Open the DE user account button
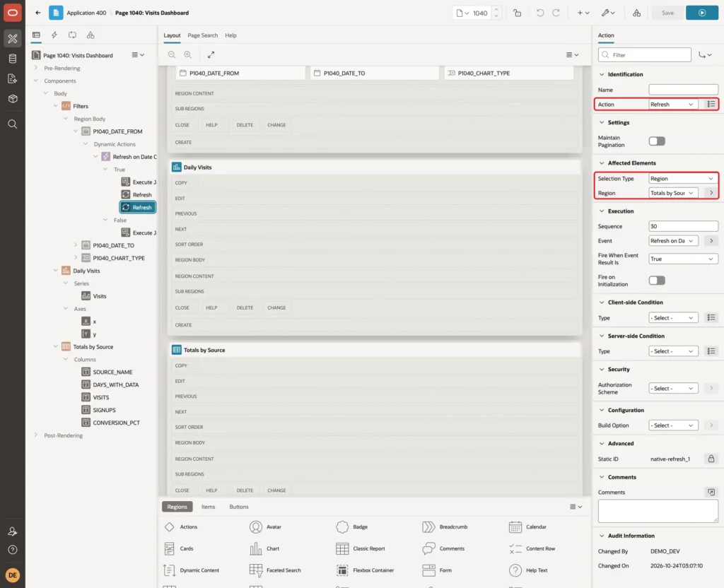The image size is (724, 588). 13,575
